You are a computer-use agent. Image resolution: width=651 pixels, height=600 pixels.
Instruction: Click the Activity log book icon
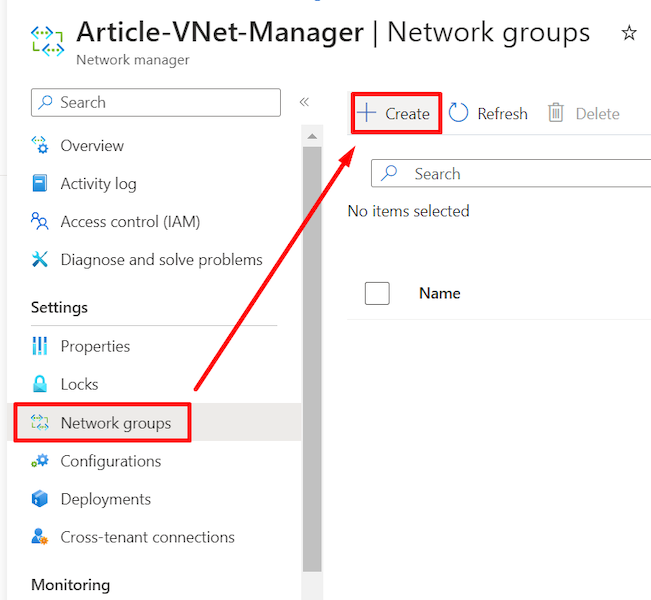click(40, 184)
